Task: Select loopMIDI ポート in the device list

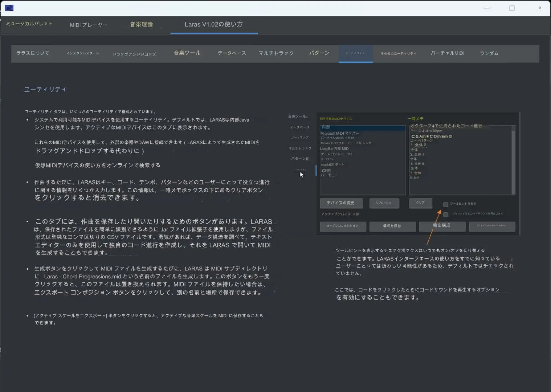Action: pos(332,164)
